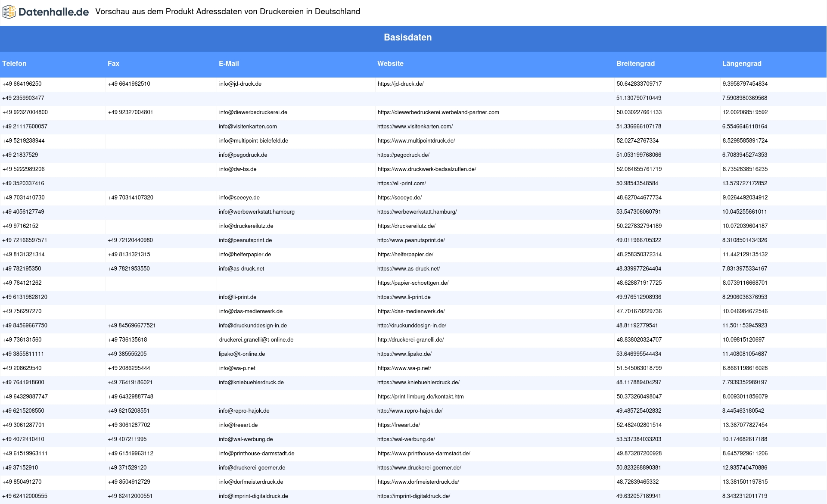Image resolution: width=827 pixels, height=504 pixels.
Task: Select the E-Mail column header
Action: [x=229, y=63]
